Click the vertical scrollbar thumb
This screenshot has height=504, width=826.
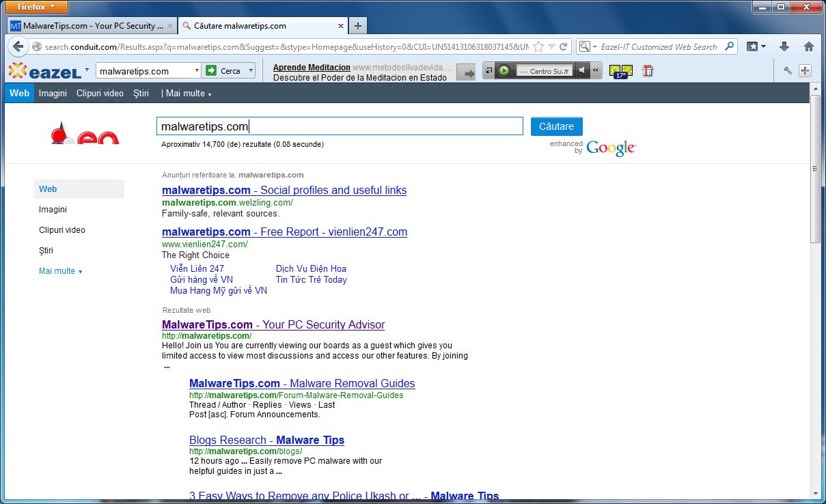(816, 168)
